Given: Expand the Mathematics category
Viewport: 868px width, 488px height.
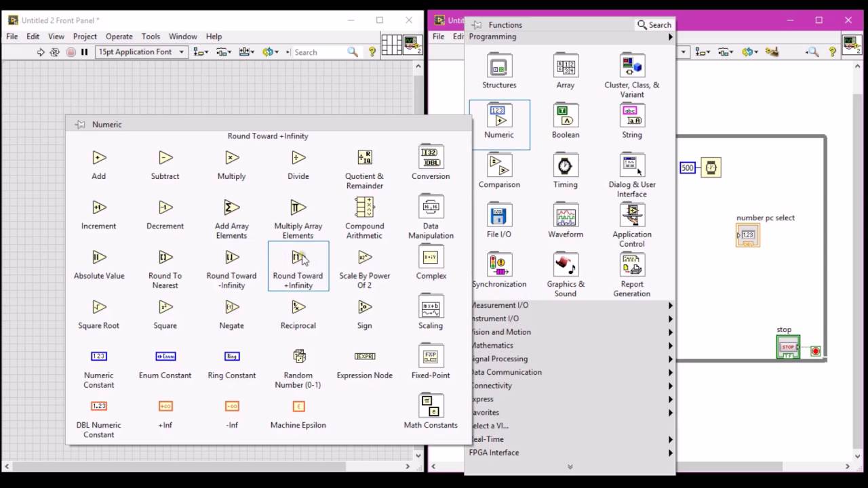Looking at the screenshot, I should pyautogui.click(x=570, y=346).
